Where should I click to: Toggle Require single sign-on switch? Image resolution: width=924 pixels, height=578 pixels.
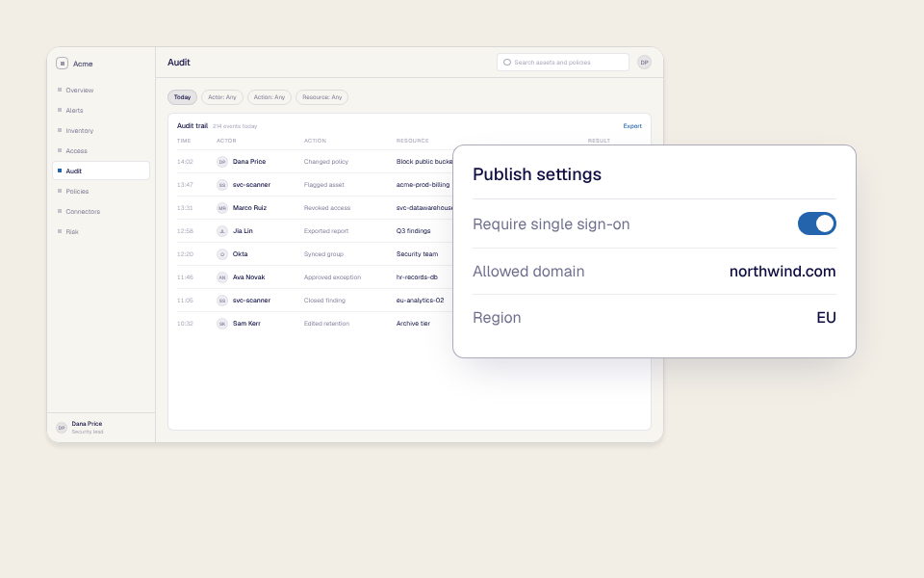[817, 223]
